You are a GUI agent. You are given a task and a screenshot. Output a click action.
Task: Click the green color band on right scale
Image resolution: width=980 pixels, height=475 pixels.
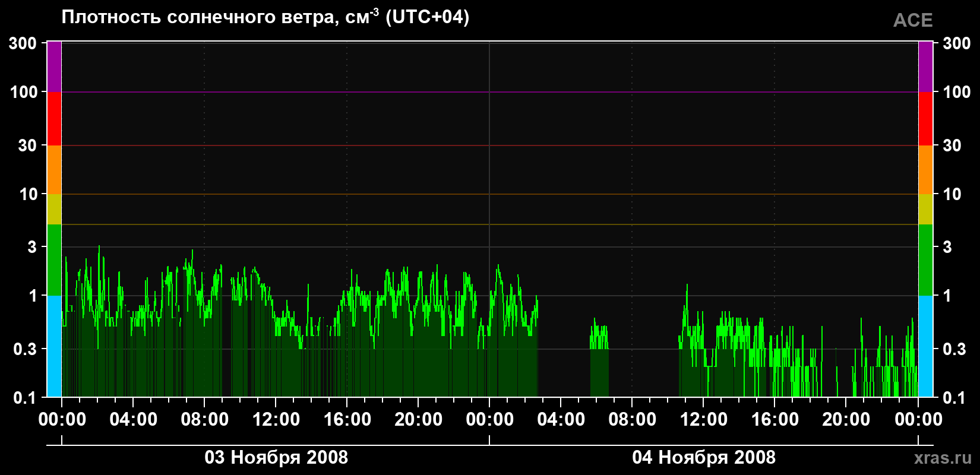[926, 260]
